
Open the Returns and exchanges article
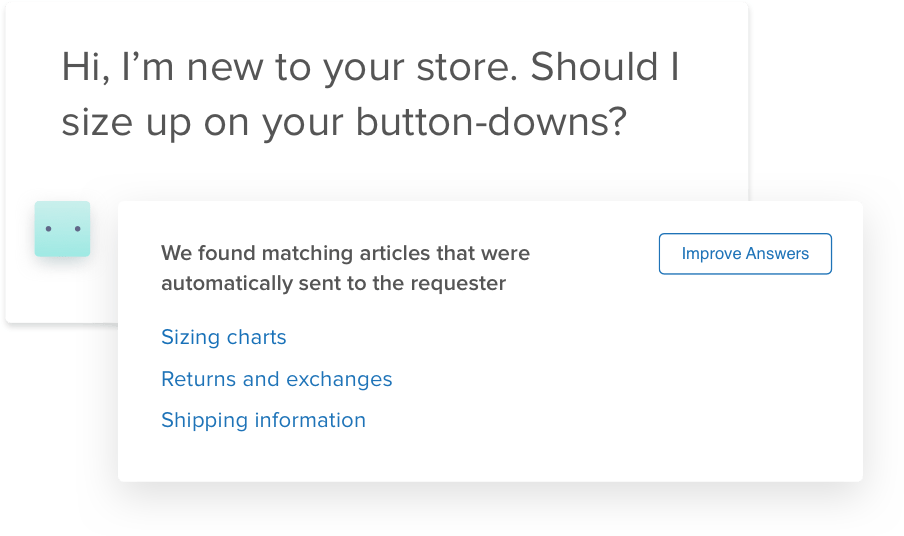click(x=277, y=379)
